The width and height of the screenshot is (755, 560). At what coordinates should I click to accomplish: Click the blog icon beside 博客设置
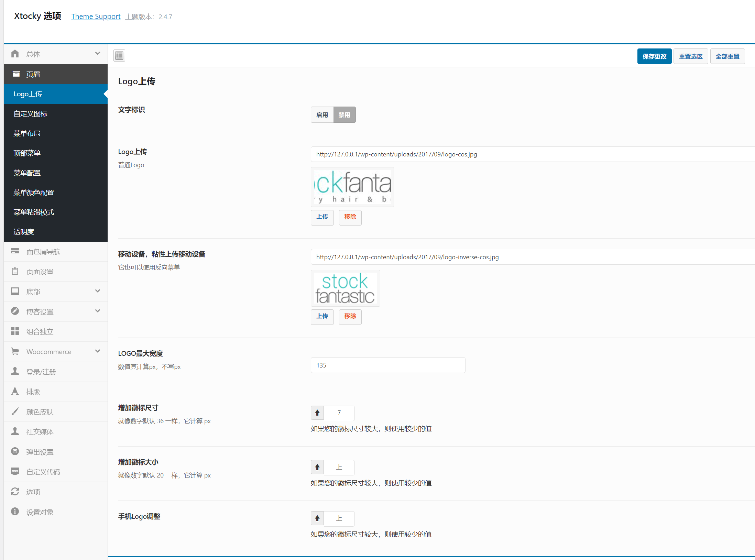coord(15,311)
